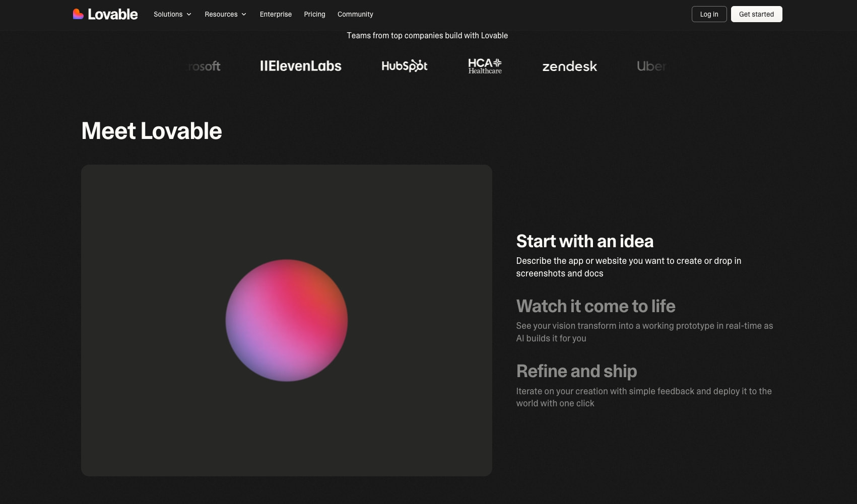
Task: Expand the Solutions dropdown menu
Action: pos(173,14)
